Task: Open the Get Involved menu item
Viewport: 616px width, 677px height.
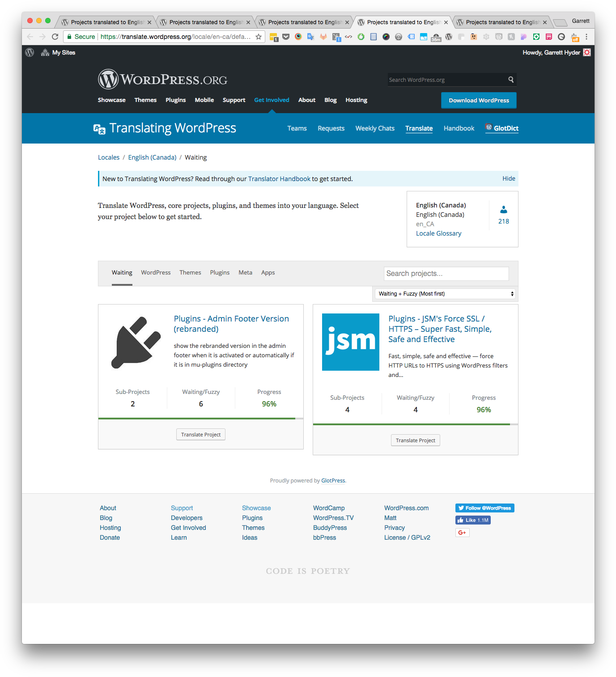Action: click(x=272, y=100)
